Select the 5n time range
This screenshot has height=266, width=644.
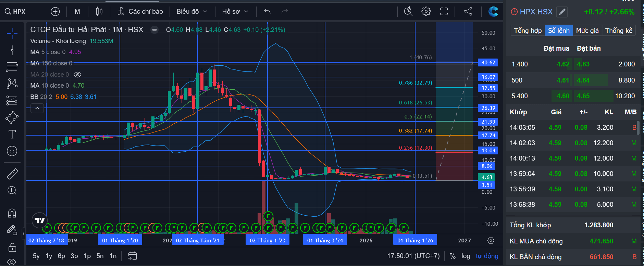(x=100, y=256)
